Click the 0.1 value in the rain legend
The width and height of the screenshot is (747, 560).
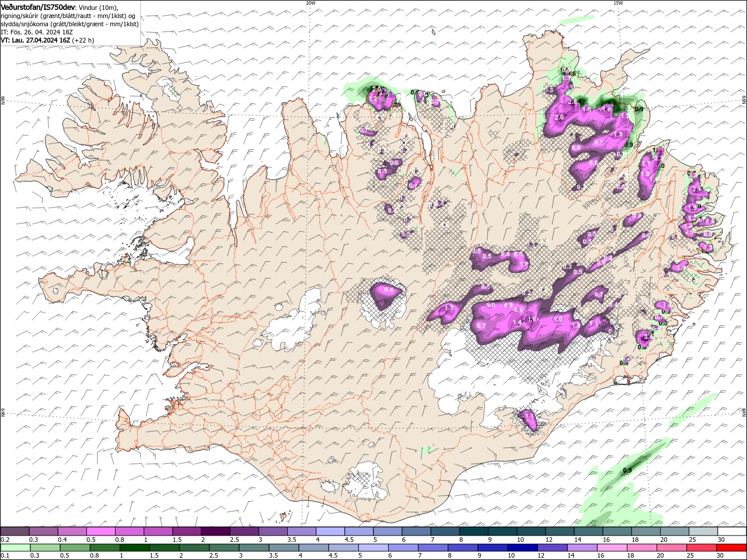click(5, 556)
